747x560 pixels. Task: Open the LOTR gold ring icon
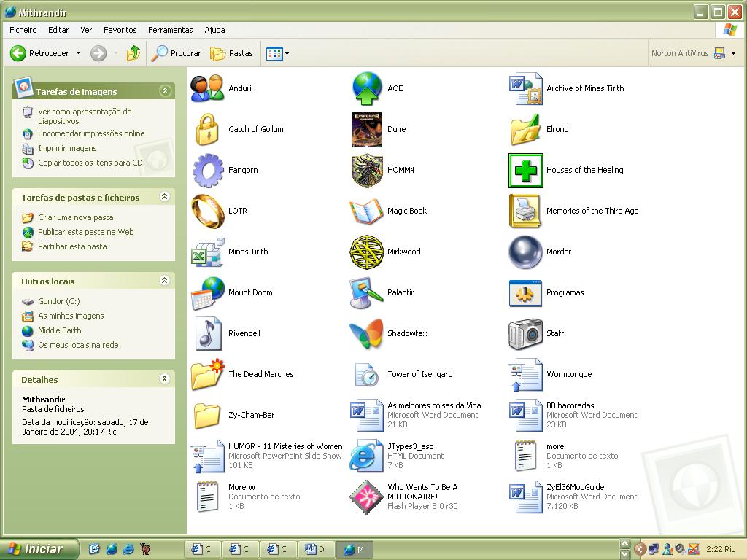tap(208, 211)
